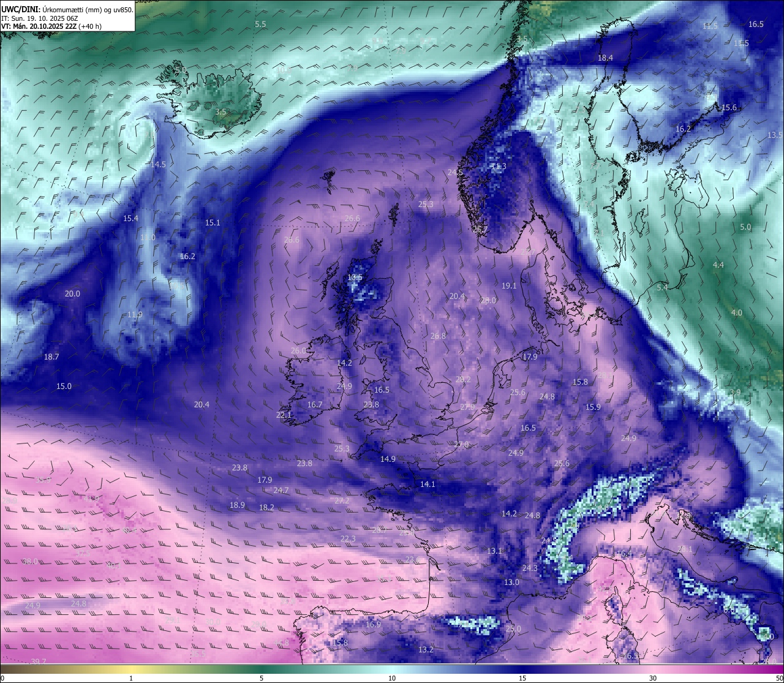Click the 18.9 value west of Biscay
This screenshot has height=683, width=784.
click(x=237, y=505)
